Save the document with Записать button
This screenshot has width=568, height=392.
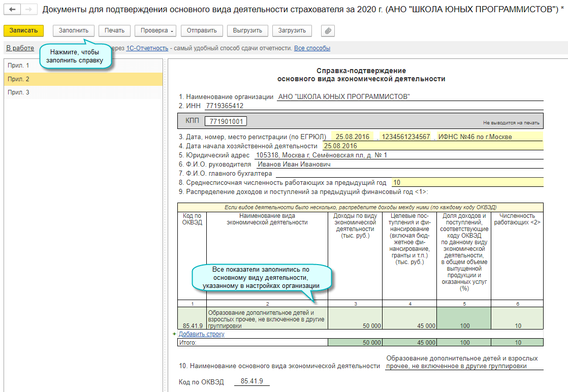coord(23,31)
